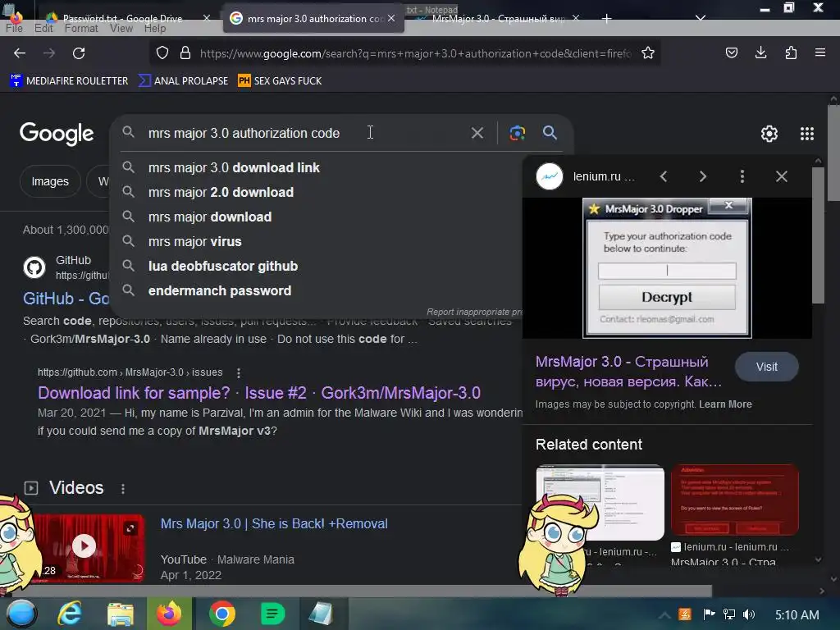
Task: Open the Firefox hamburger menu
Action: tap(820, 52)
